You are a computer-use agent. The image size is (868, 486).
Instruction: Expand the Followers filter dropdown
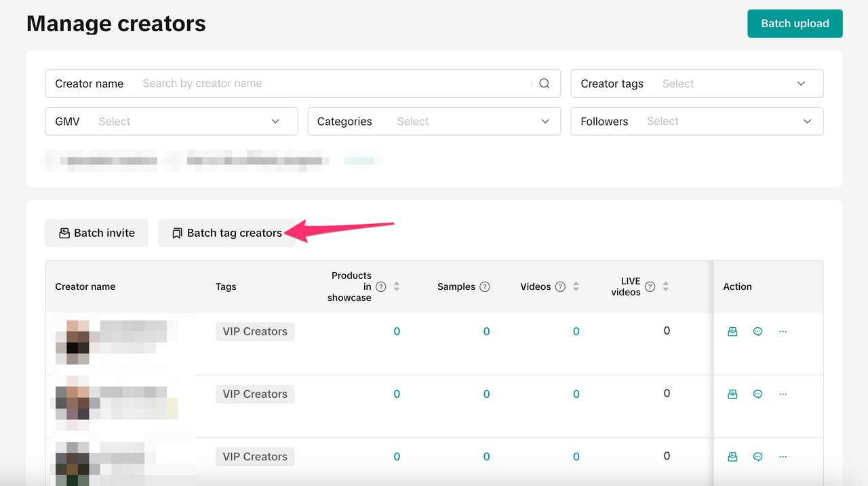tap(696, 121)
